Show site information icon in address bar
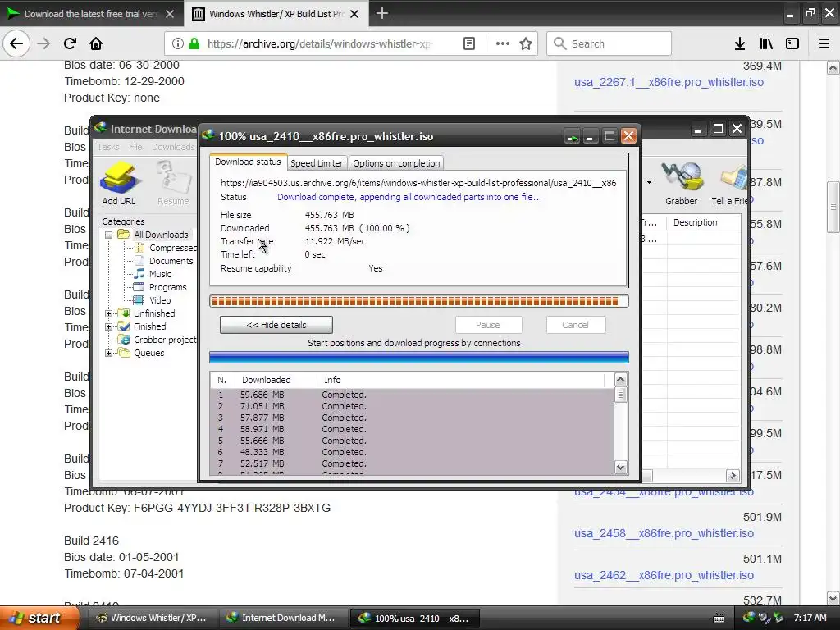The height and width of the screenshot is (630, 840). [x=178, y=43]
